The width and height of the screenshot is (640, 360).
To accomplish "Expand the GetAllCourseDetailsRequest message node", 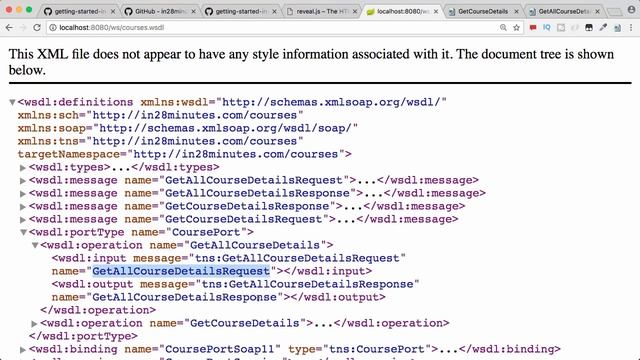I will tap(23, 180).
